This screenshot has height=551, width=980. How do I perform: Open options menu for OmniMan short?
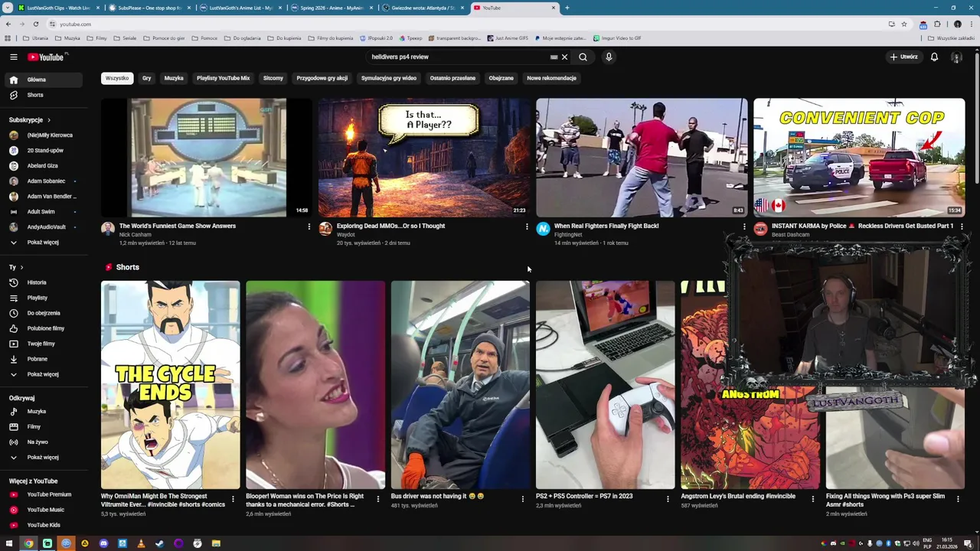[x=233, y=499]
